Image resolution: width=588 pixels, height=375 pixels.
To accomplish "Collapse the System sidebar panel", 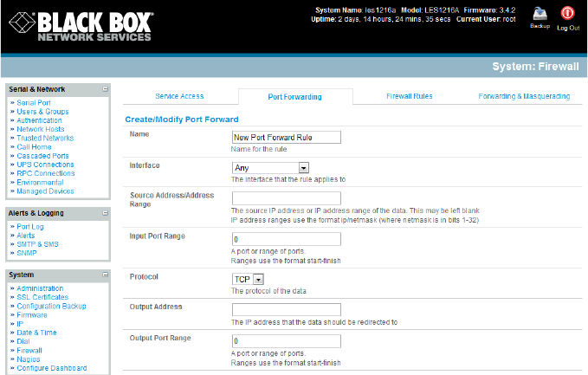I will 105,275.
